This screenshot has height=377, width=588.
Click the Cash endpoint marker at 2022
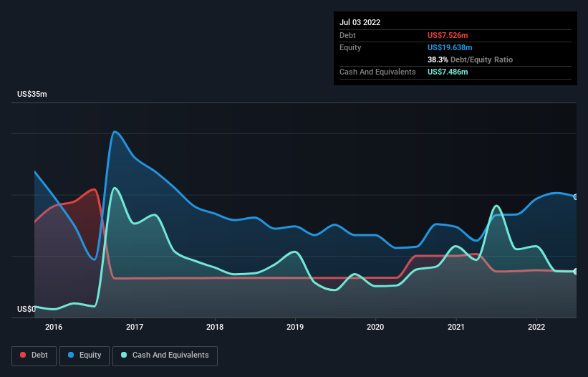576,271
